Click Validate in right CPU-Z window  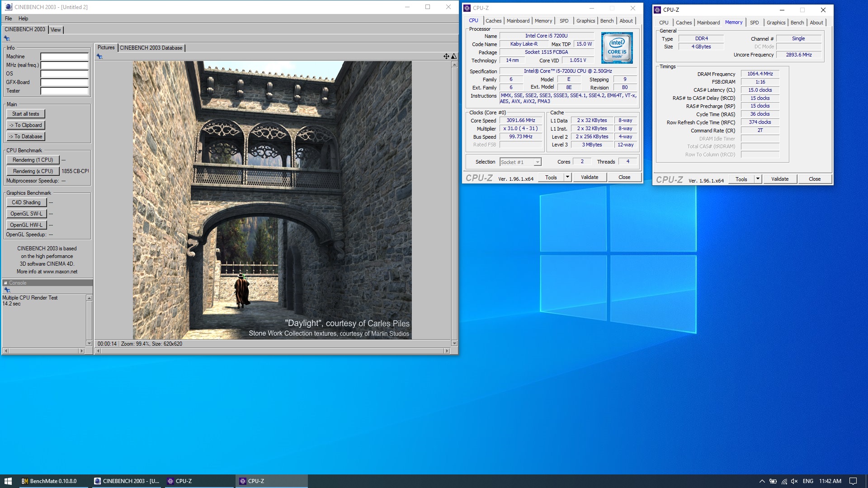pos(780,179)
